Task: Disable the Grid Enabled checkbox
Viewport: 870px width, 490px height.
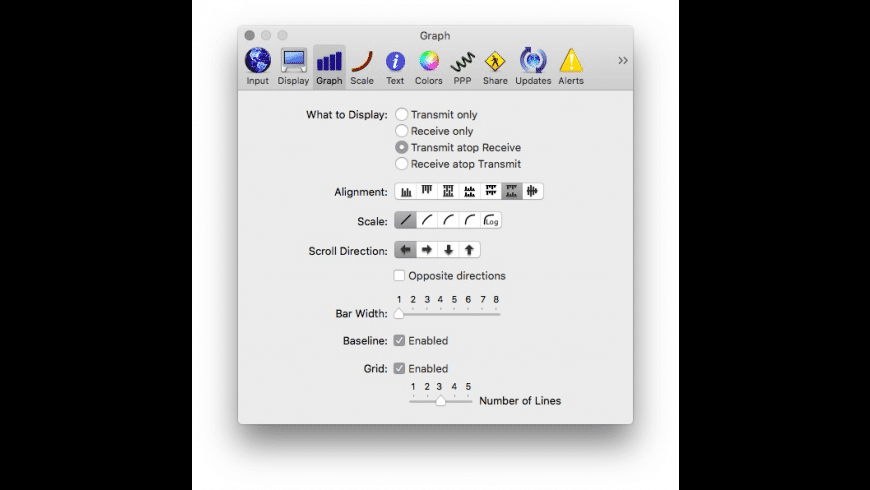Action: tap(399, 368)
